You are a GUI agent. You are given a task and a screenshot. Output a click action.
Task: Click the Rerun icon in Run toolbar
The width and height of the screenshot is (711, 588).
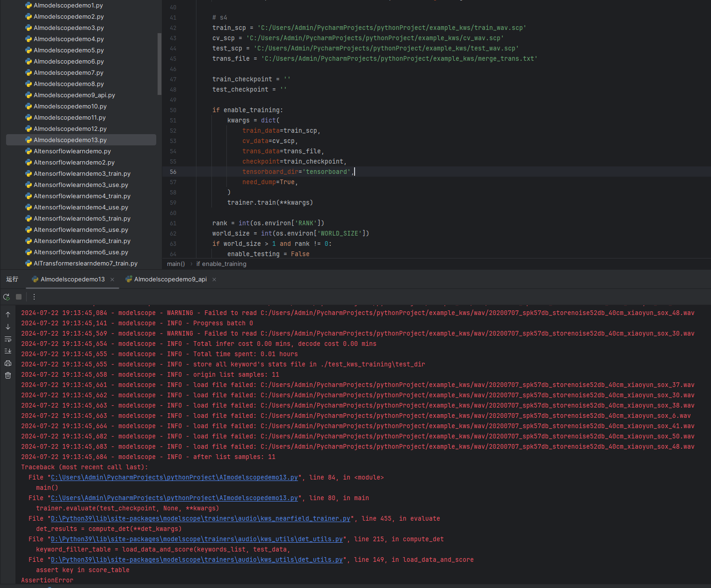click(x=7, y=297)
